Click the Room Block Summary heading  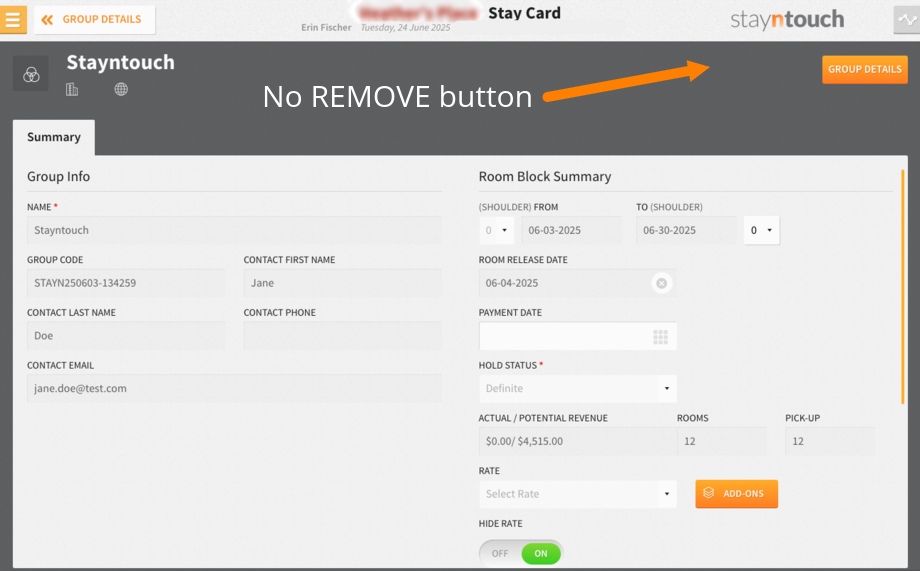[545, 177]
